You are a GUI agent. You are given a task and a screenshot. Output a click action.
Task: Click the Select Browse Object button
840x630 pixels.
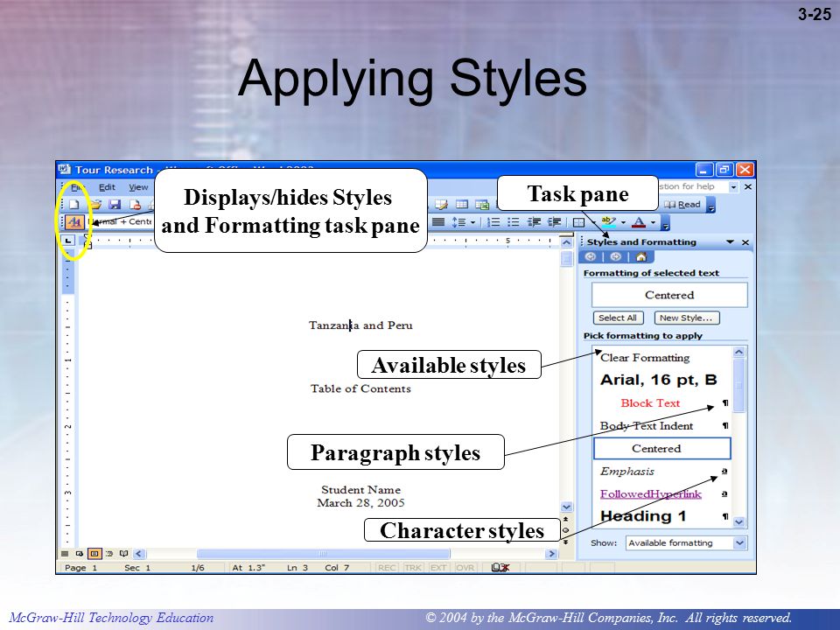(566, 530)
